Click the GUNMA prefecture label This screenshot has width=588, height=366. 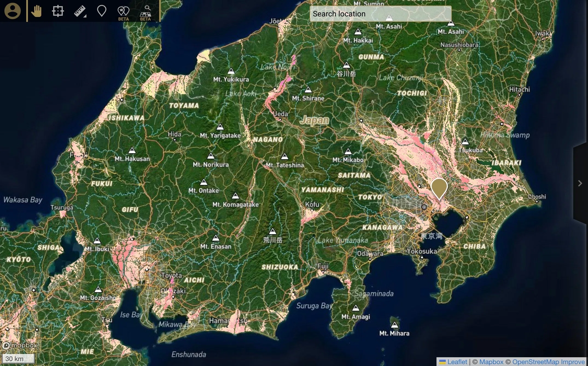tap(371, 57)
